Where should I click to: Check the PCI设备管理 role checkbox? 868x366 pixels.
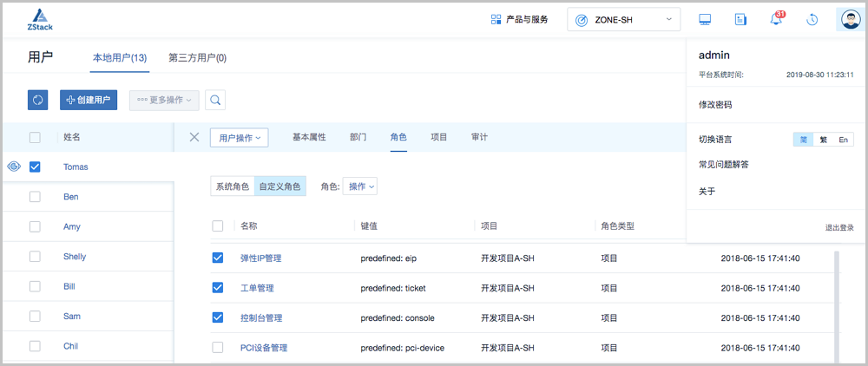point(218,348)
